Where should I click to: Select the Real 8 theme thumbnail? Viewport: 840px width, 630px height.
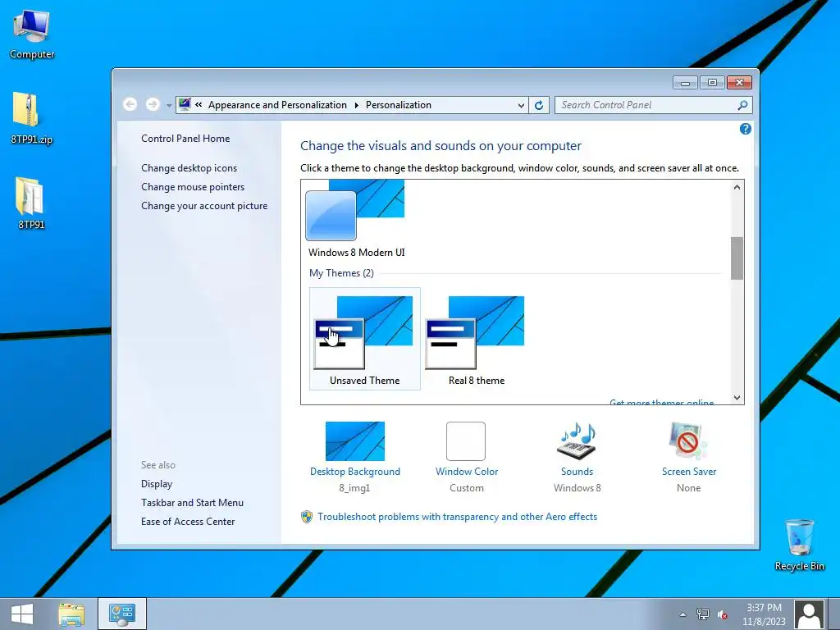pyautogui.click(x=477, y=339)
